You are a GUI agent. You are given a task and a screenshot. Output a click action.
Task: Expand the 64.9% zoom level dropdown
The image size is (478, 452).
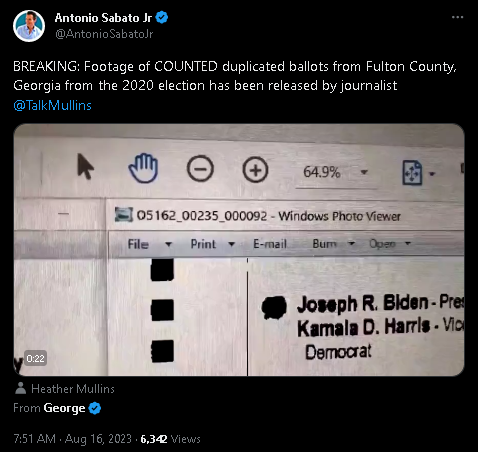click(x=364, y=172)
